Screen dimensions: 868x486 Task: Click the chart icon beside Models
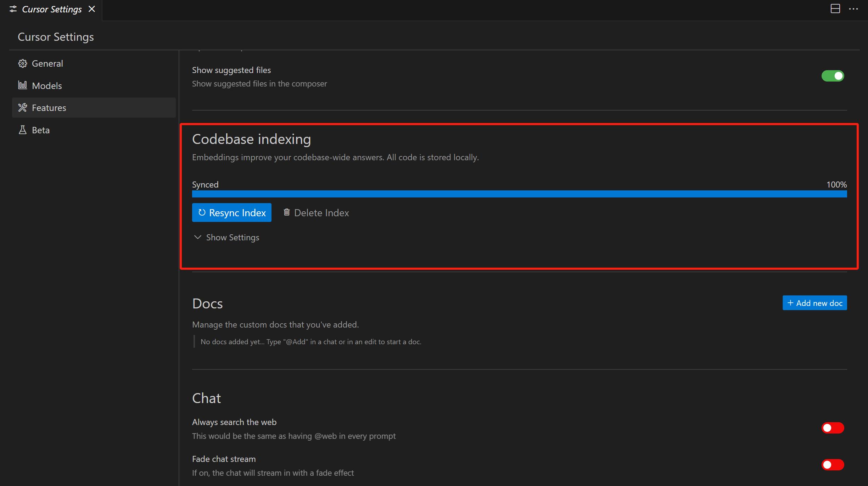click(23, 85)
